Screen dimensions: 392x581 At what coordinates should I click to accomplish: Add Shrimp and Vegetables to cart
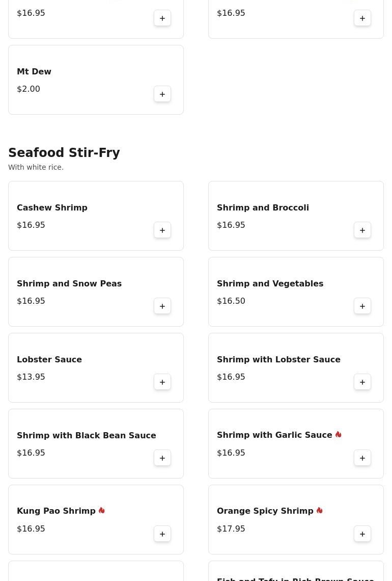362,306
